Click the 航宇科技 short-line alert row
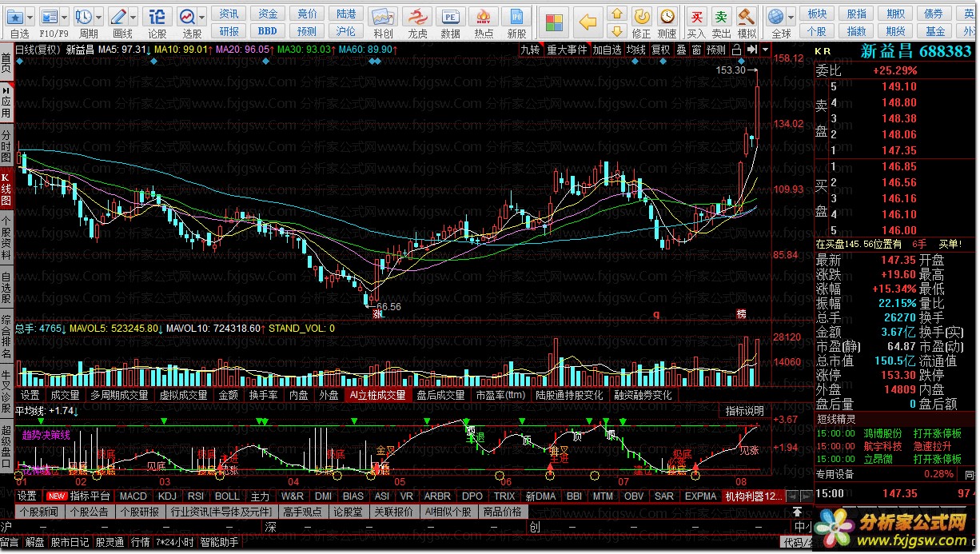This screenshot has width=980, height=554. [x=895, y=446]
